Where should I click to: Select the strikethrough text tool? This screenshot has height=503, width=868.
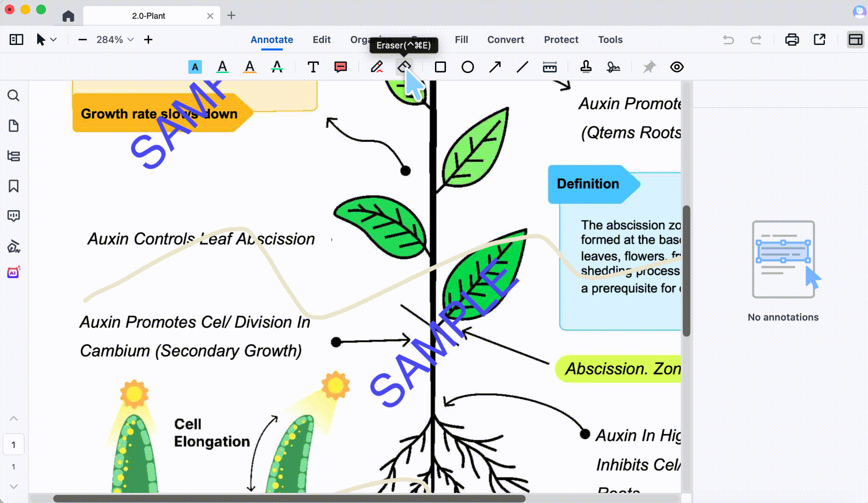click(x=277, y=67)
